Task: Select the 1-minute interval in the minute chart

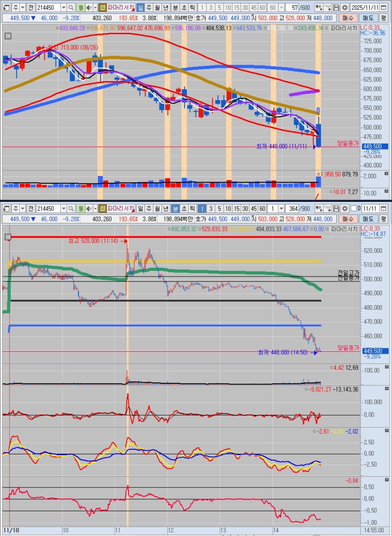Action: 202,208
